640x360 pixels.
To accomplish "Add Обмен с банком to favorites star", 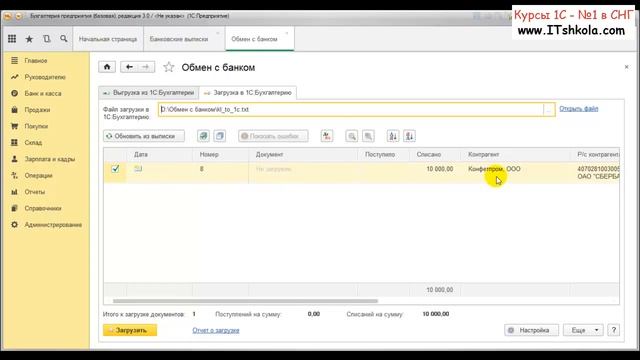I will pyautogui.click(x=169, y=67).
